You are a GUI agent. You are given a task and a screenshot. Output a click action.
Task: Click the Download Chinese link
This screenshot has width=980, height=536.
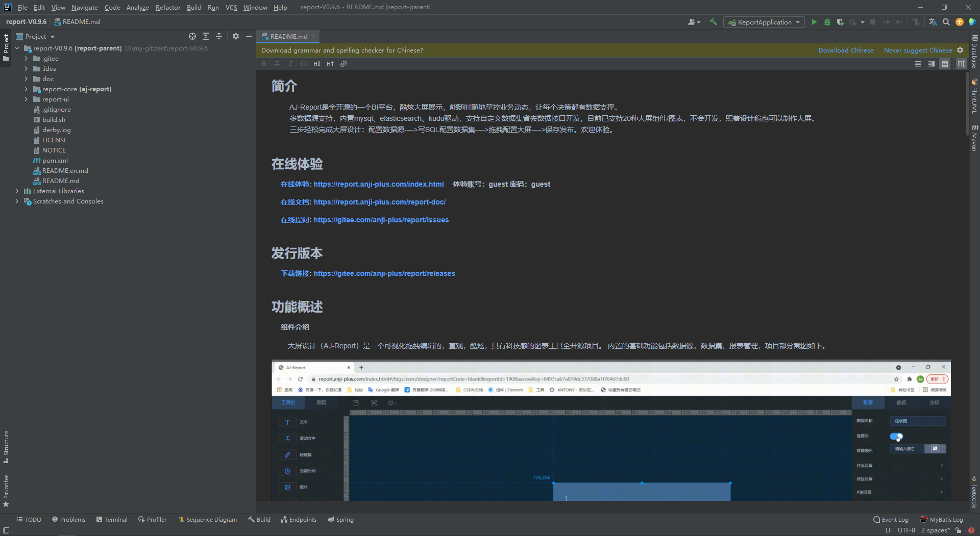[x=846, y=50]
